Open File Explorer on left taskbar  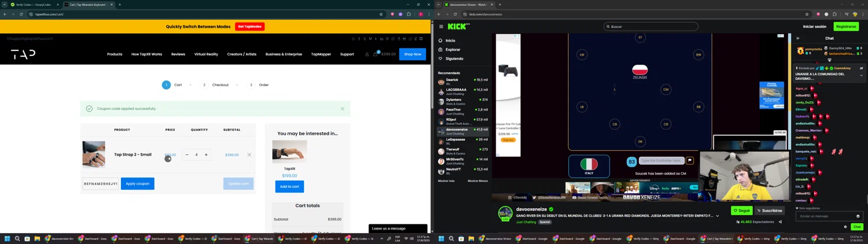[37, 238]
